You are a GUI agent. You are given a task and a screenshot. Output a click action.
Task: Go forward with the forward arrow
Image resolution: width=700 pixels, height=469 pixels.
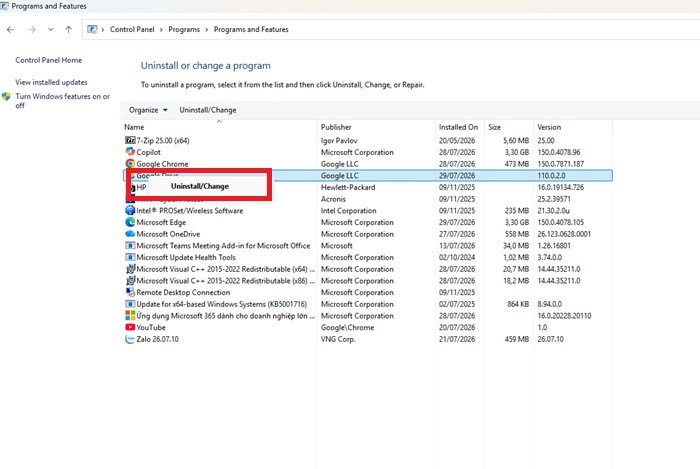tap(32, 29)
